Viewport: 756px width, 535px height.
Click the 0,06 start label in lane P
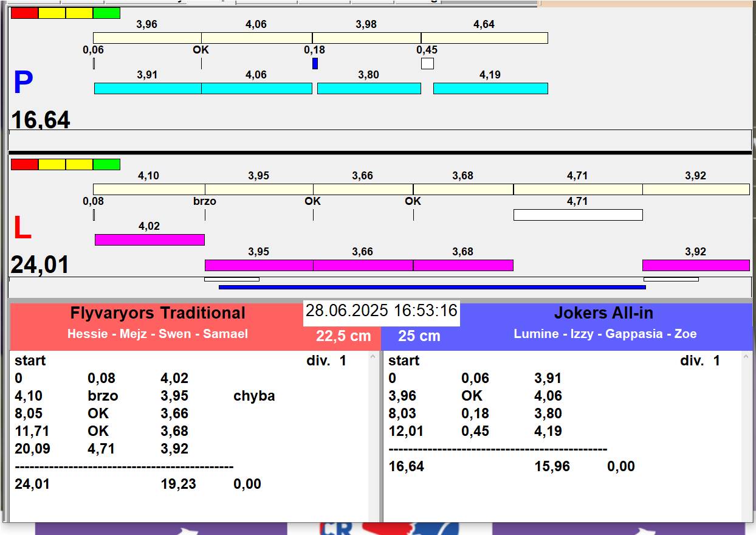[x=94, y=50]
